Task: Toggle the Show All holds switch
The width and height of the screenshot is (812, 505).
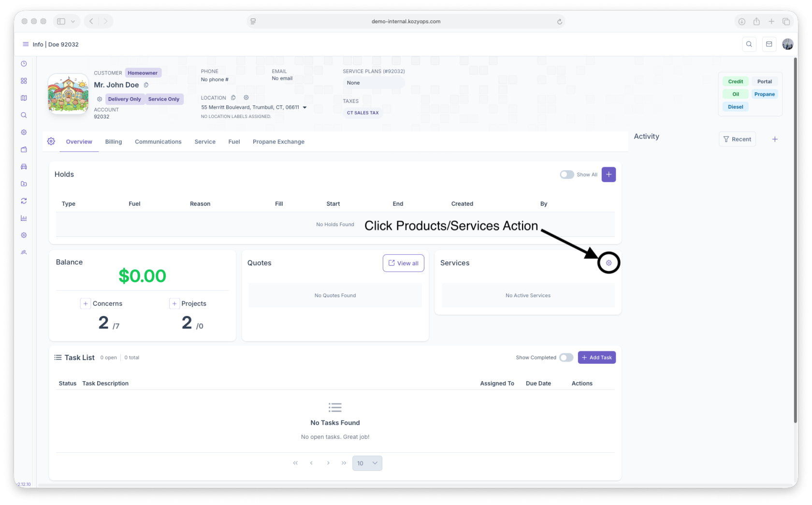Action: 566,174
